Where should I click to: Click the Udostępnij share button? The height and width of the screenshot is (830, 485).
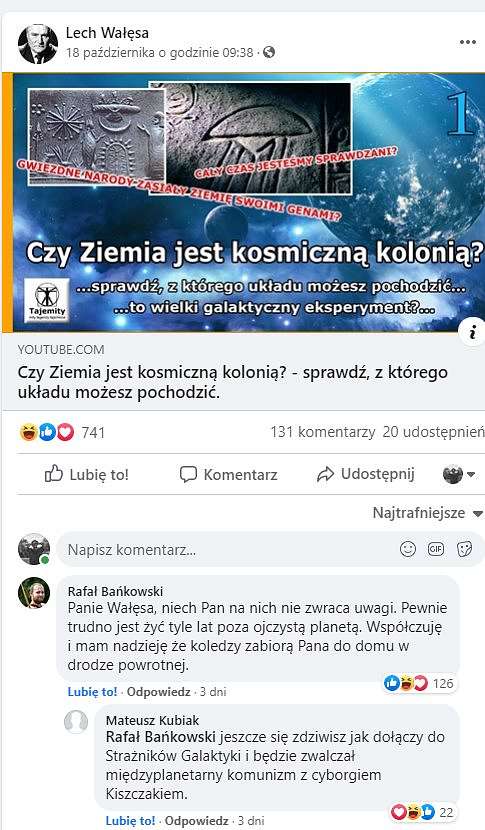pos(365,474)
